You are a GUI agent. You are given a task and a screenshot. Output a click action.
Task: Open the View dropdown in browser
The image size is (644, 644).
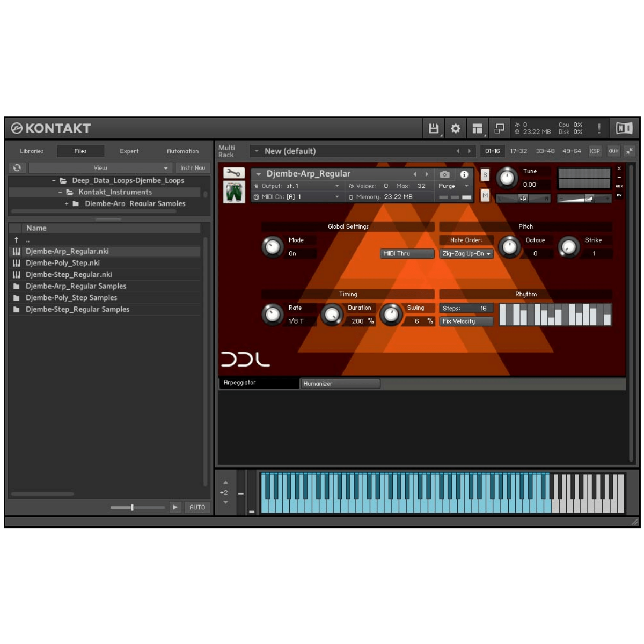click(100, 168)
